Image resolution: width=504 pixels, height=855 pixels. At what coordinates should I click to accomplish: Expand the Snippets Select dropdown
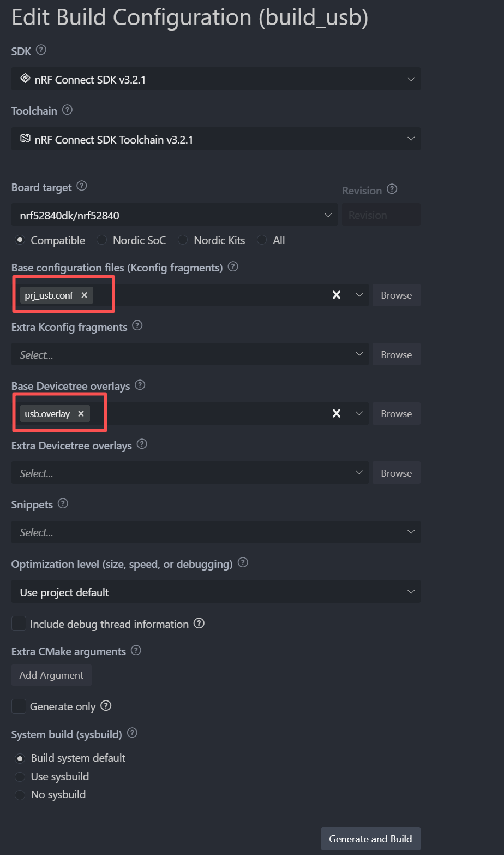215,532
